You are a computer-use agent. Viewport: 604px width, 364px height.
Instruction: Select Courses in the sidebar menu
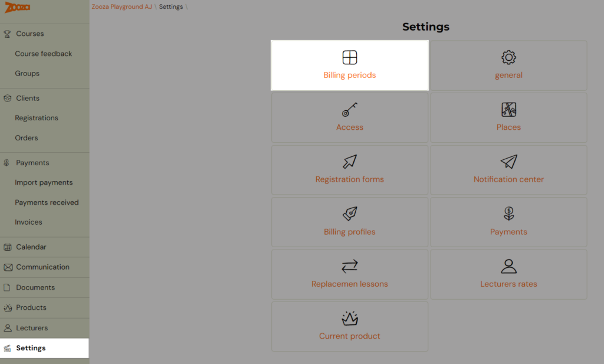pyautogui.click(x=31, y=34)
